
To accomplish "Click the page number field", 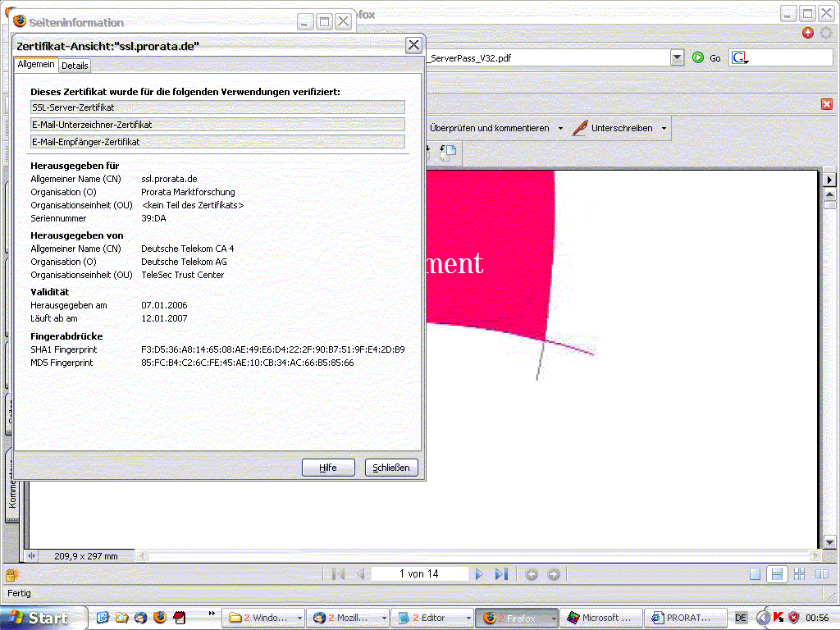I will [x=419, y=574].
